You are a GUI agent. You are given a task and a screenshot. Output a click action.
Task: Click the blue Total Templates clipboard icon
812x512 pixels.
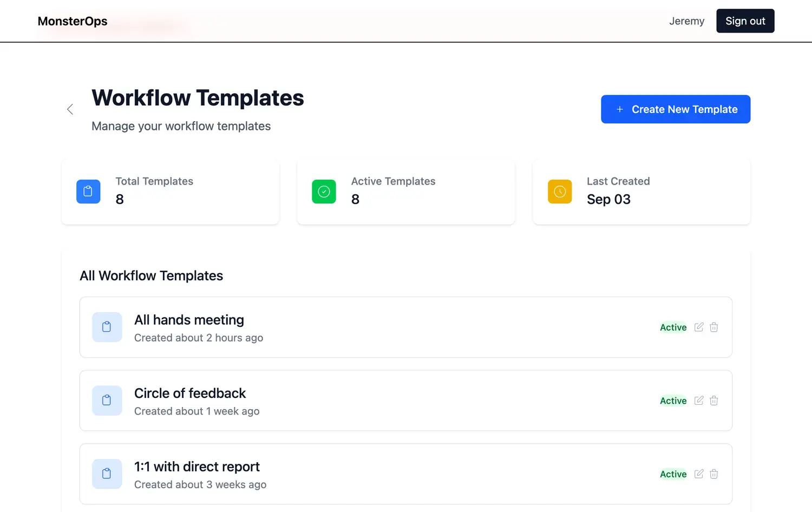88,192
